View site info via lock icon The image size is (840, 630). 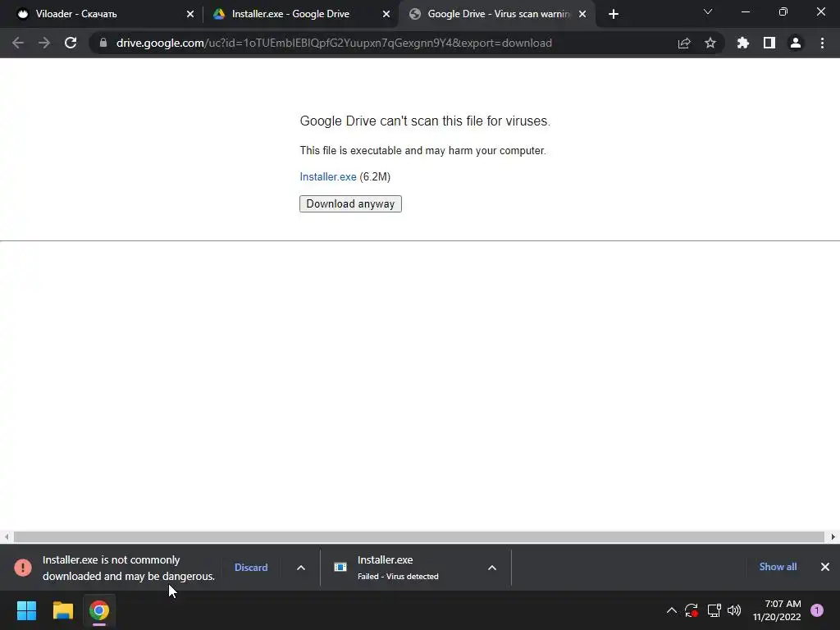(103, 43)
